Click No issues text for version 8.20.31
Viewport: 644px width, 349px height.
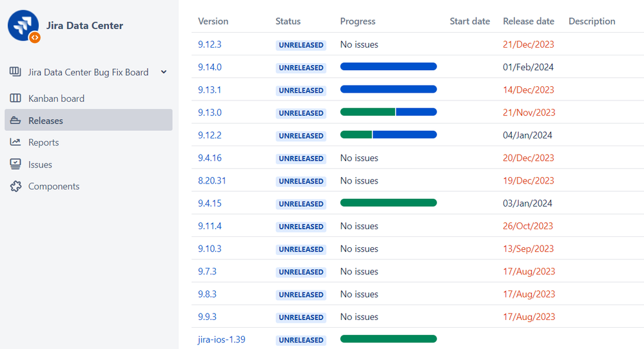359,180
